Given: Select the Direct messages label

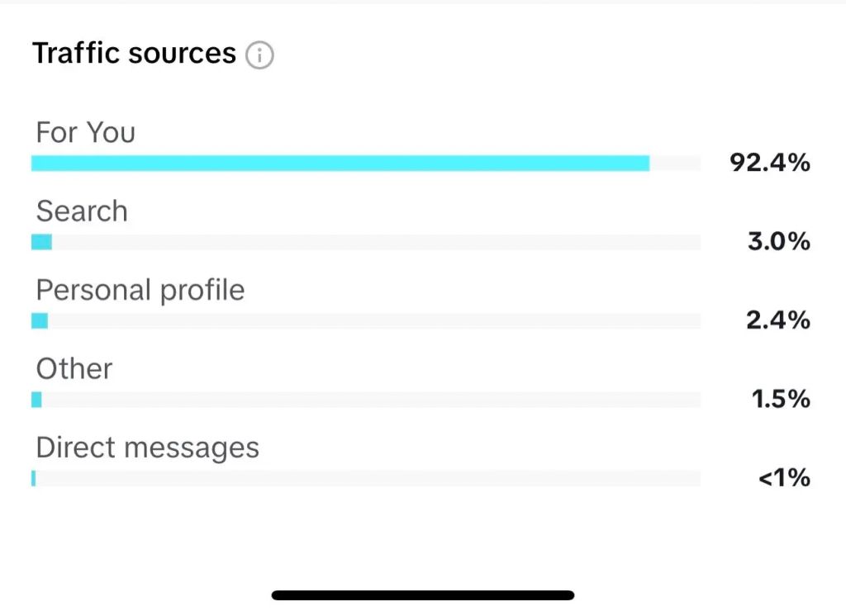Looking at the screenshot, I should tap(148, 448).
